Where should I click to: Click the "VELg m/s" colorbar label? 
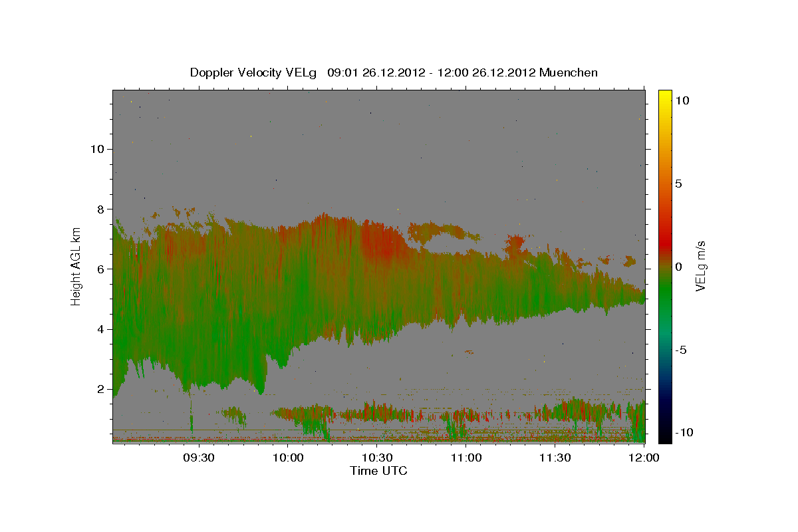tap(700, 266)
